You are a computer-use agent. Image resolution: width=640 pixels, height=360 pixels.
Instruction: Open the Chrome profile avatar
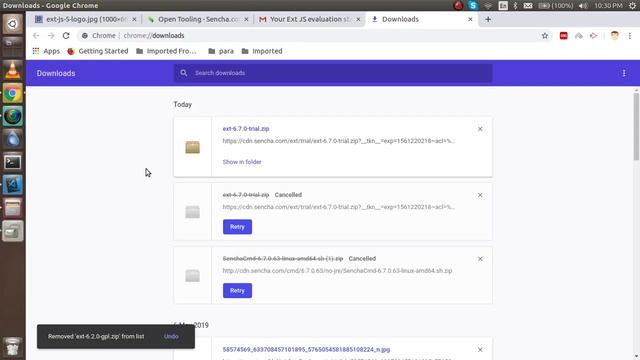tap(615, 36)
